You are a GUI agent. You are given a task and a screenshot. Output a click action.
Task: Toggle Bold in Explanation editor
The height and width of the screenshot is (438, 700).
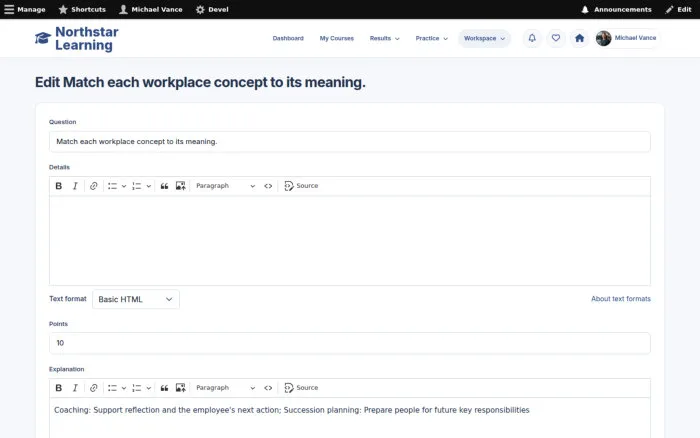pos(58,388)
